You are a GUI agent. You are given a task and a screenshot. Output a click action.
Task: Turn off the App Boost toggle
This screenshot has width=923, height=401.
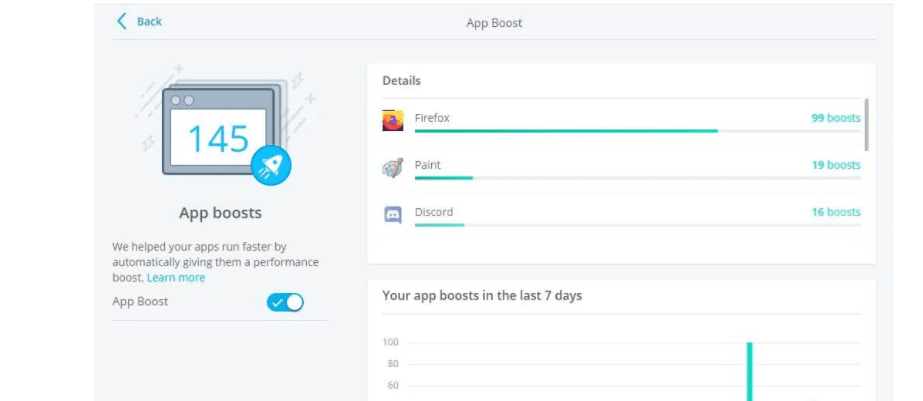point(285,302)
